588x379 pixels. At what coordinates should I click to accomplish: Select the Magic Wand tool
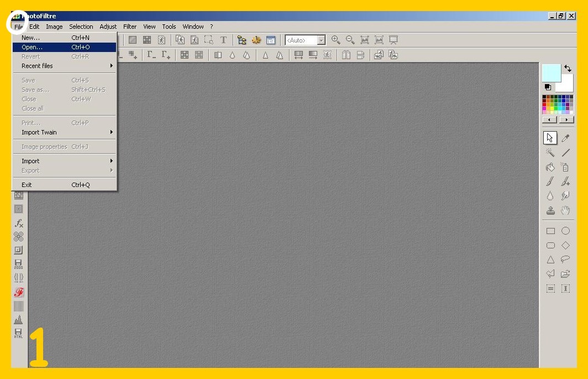tap(550, 153)
